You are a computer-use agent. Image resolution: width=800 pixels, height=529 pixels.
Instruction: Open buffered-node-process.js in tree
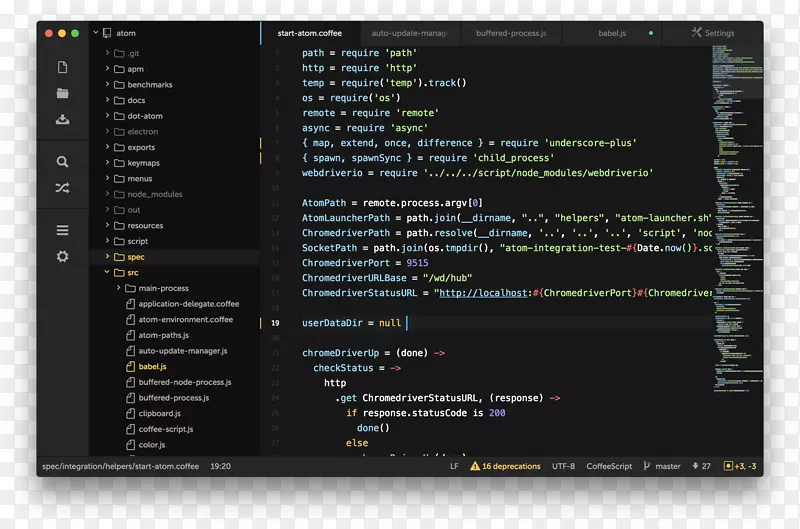point(185,382)
